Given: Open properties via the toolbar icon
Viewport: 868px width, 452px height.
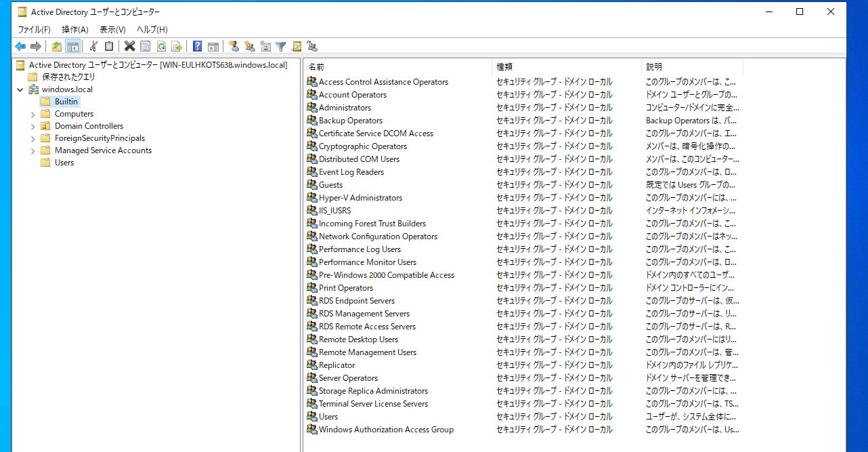Looking at the screenshot, I should point(145,46).
